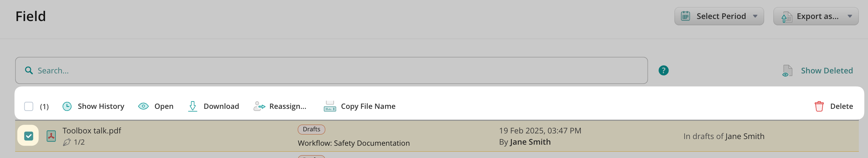Toggle Show Deleted documents
This screenshot has width=868, height=158.
pyautogui.click(x=826, y=71)
